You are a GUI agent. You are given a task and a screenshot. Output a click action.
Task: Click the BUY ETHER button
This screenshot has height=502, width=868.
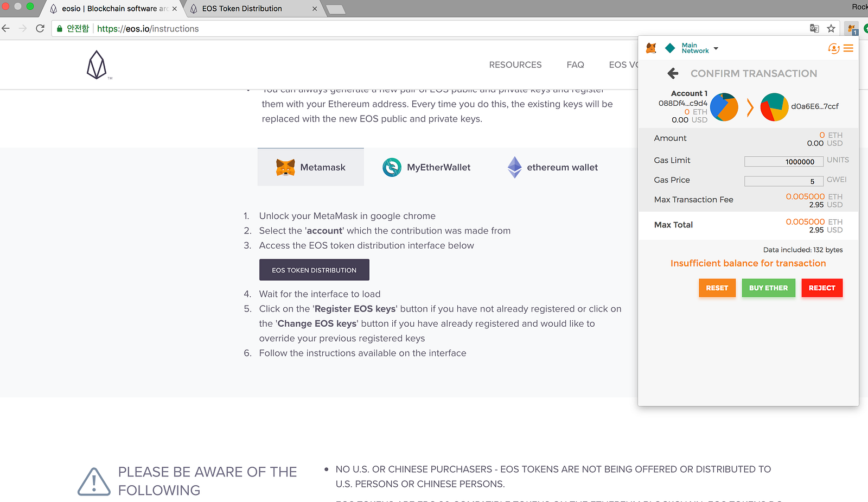[769, 288]
